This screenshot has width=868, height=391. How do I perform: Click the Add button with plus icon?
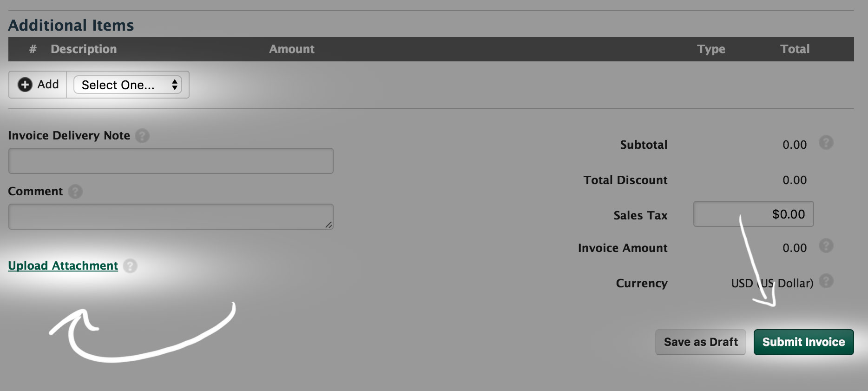pyautogui.click(x=38, y=85)
